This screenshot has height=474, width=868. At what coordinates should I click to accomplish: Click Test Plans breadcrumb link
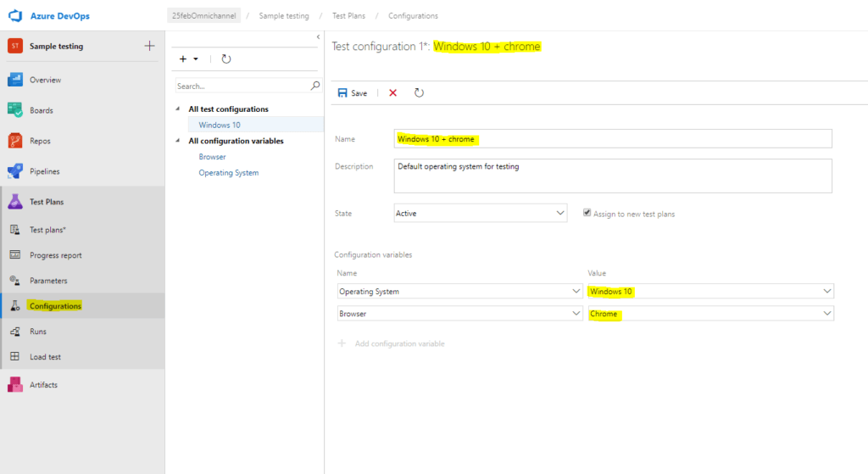click(x=348, y=15)
